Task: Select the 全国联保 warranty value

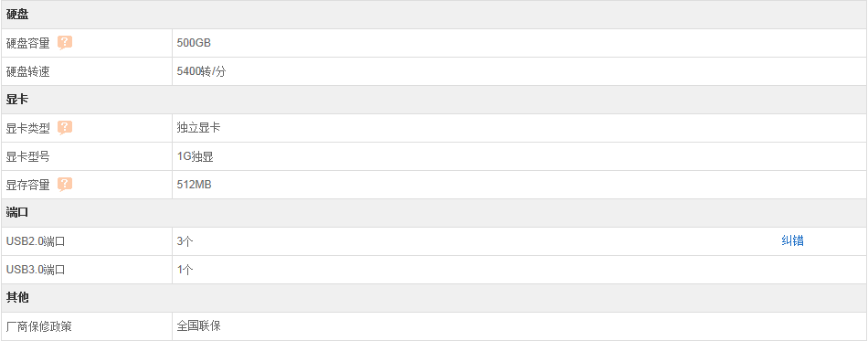Action: [199, 326]
